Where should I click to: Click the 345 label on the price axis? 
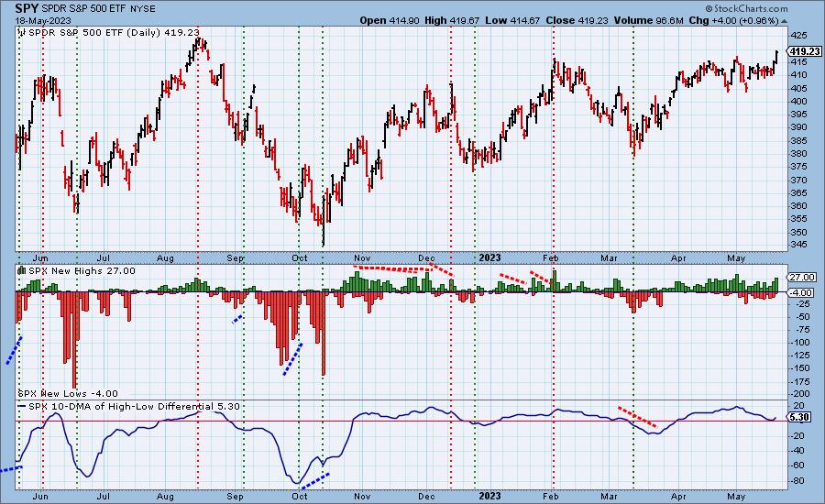tap(798, 246)
